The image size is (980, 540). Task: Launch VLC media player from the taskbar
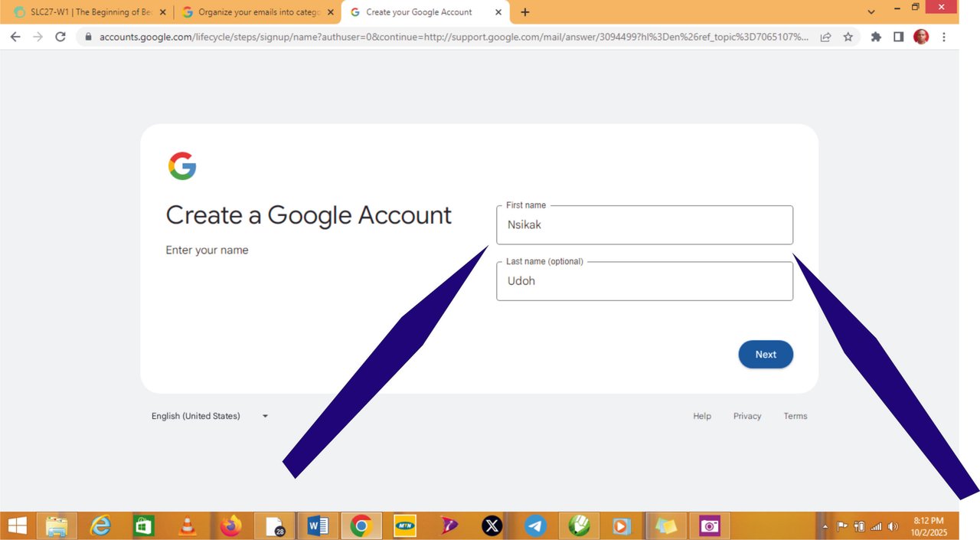click(x=186, y=525)
